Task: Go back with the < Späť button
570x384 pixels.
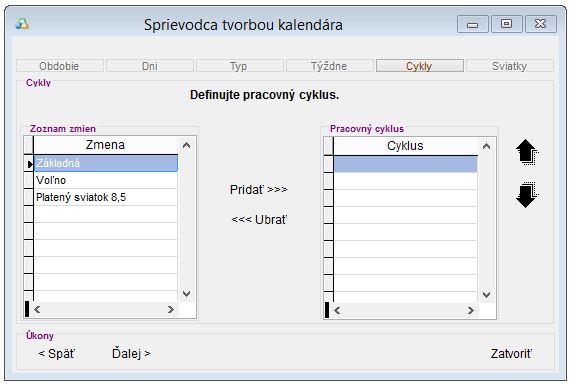Action: (x=56, y=353)
